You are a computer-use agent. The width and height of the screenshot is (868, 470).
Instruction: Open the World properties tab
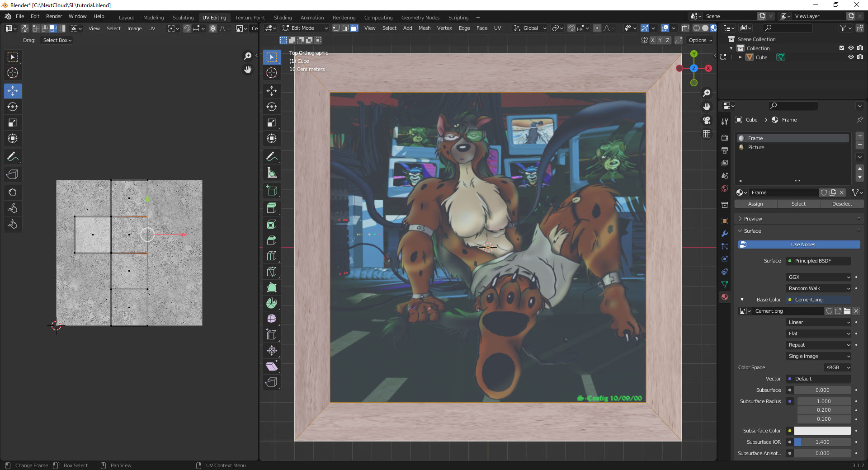pos(725,188)
